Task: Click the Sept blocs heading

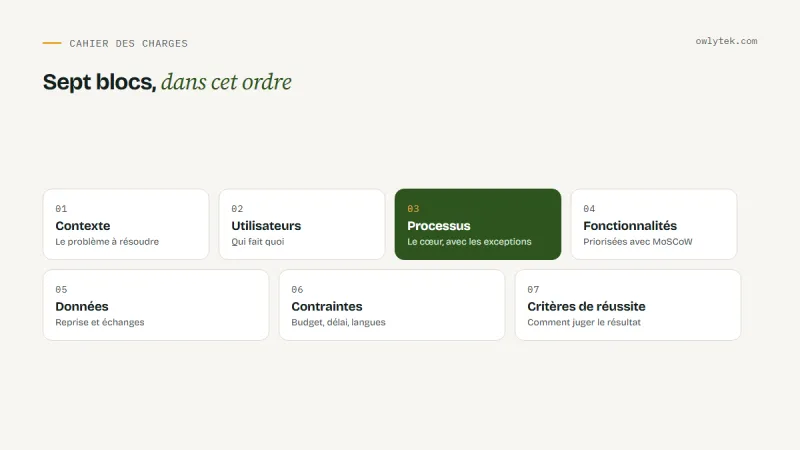Action: (99, 82)
